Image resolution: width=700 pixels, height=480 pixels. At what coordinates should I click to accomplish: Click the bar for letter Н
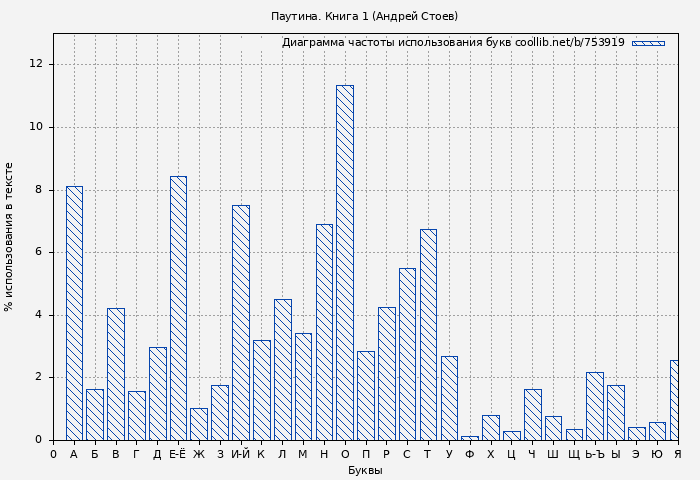pyautogui.click(x=324, y=332)
